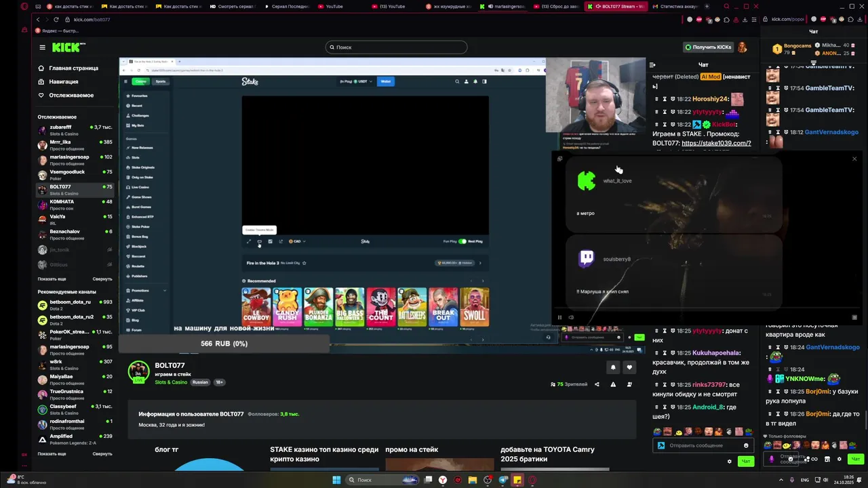Click the Russian language tag
868x488 pixels.
pyautogui.click(x=200, y=382)
